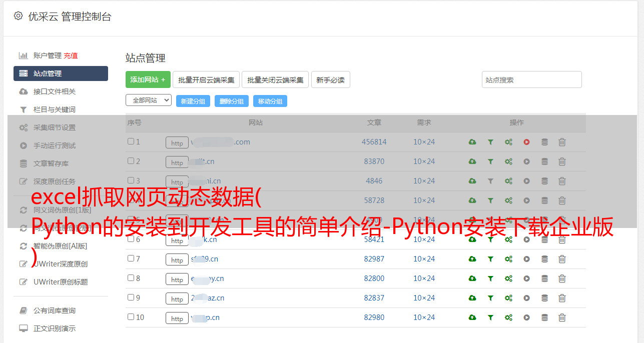Click the cloud upload icon in row 1
This screenshot has width=644, height=343.
click(x=472, y=142)
